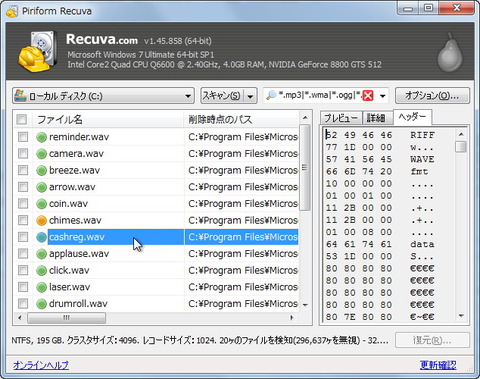Screen dimensions: 480x379
Task: Click the horizontal scrollbar under the file list
Action: 156,318
